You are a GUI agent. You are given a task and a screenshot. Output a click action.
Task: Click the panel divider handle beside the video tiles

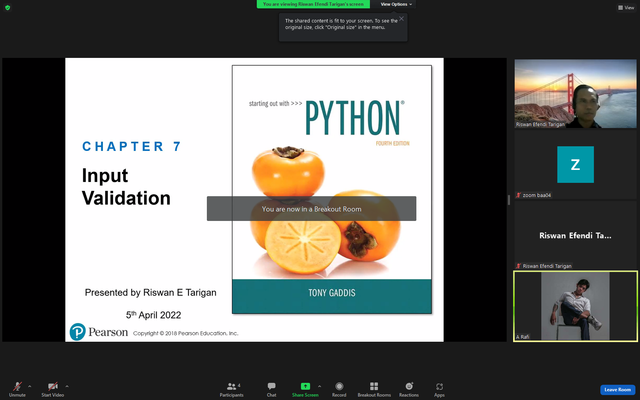(509, 200)
